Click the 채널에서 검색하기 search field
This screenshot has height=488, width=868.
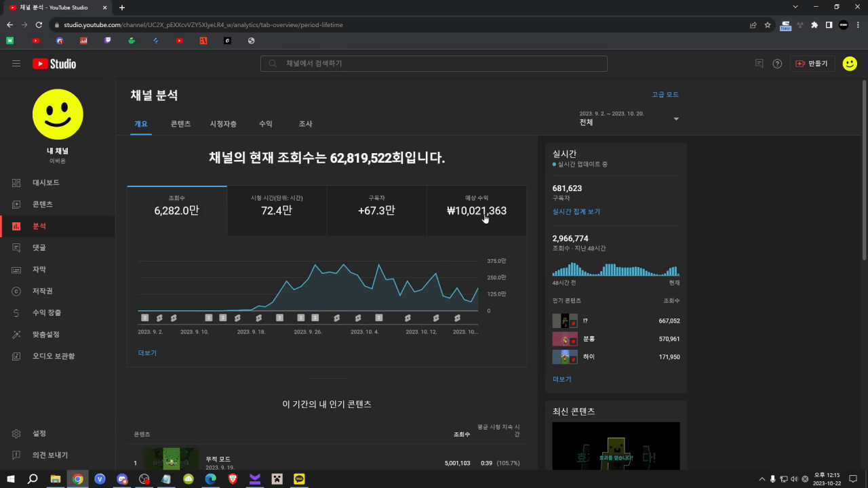pos(434,63)
